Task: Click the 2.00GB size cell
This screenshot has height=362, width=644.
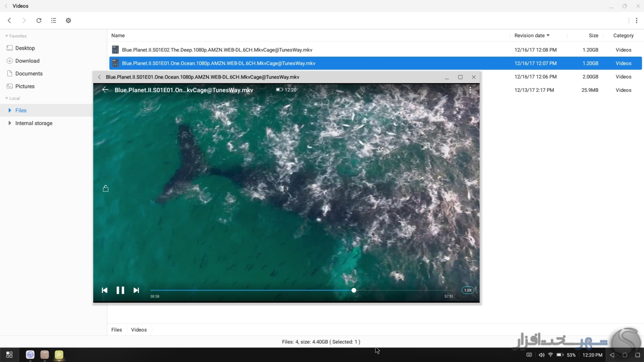Action: 590,77
